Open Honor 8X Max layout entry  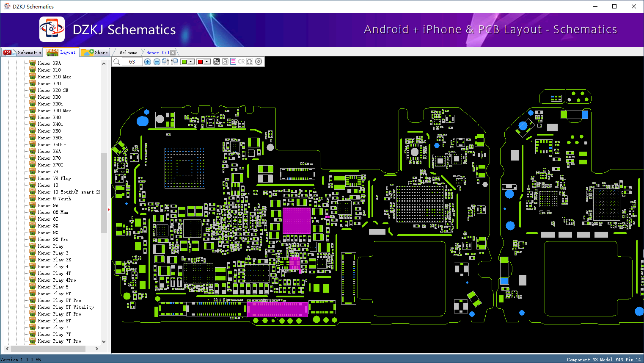(x=53, y=212)
